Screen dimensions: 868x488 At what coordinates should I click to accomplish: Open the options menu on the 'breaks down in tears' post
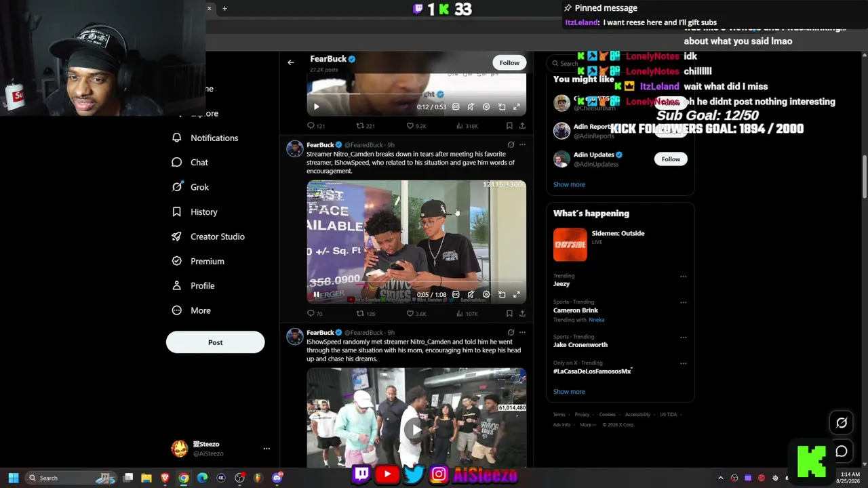[522, 144]
